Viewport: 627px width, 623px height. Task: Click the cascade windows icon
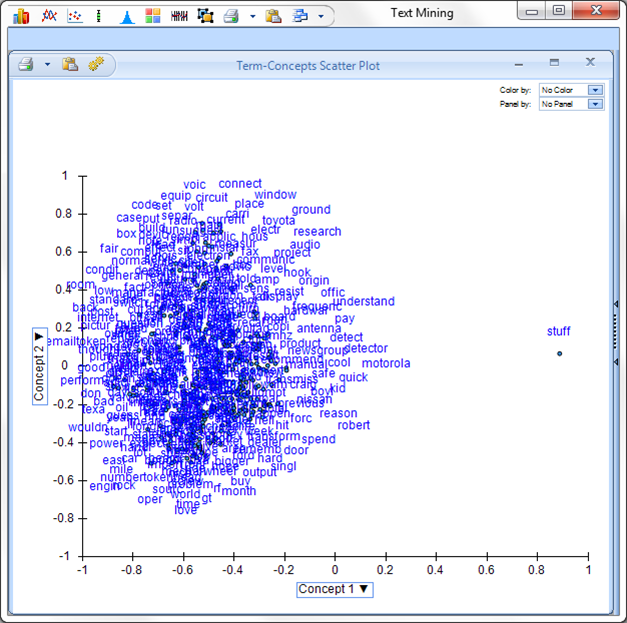300,16
